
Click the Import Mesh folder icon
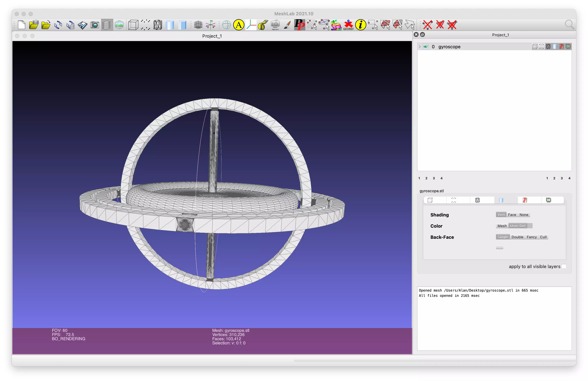(x=46, y=25)
